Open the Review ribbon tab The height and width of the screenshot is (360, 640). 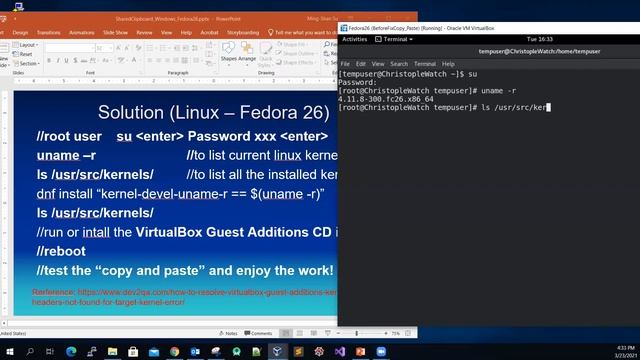coord(144,32)
